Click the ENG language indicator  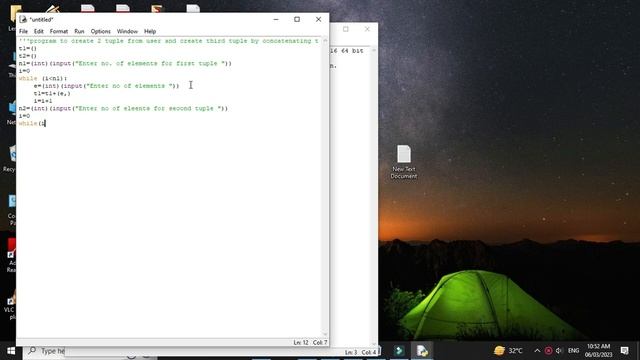tap(573, 351)
